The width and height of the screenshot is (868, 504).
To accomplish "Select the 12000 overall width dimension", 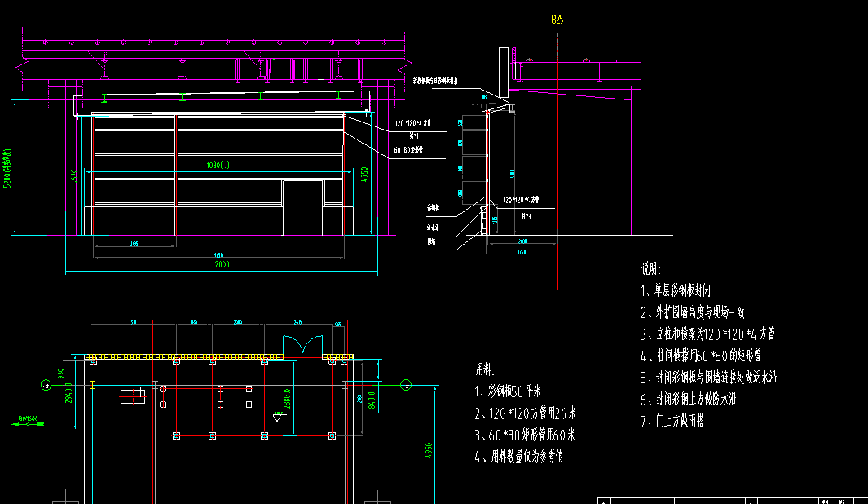I will pos(220,265).
